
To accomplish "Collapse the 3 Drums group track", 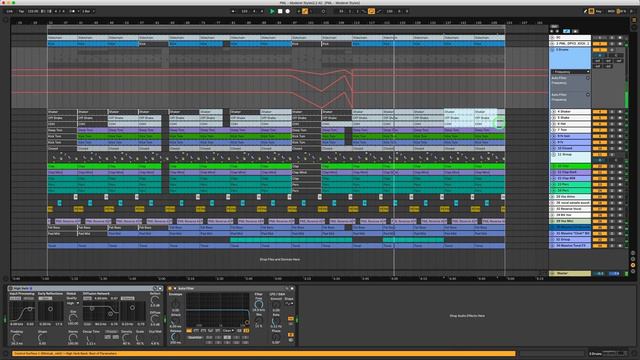I will point(552,50).
